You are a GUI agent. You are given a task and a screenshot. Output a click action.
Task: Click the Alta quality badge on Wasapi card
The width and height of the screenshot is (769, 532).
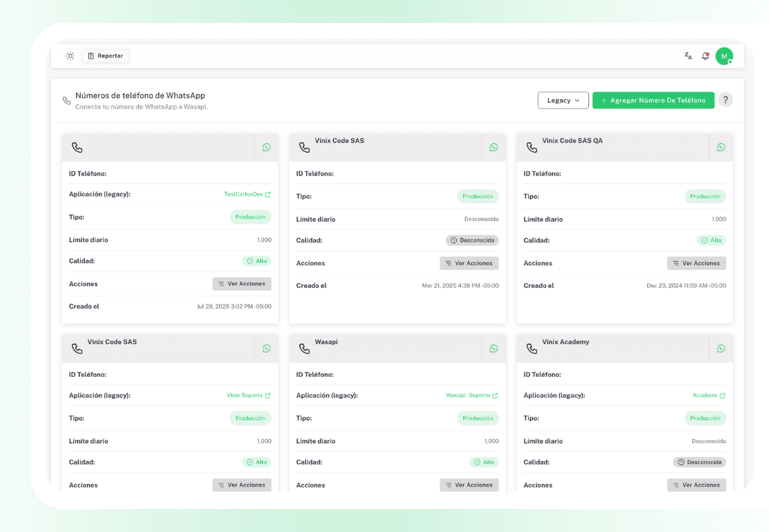pos(484,462)
